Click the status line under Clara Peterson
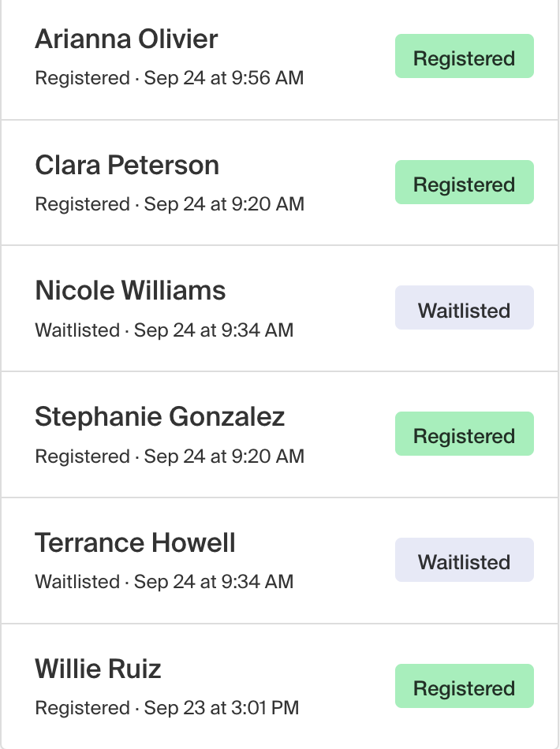Screen dimensions: 560x749 pos(170,204)
